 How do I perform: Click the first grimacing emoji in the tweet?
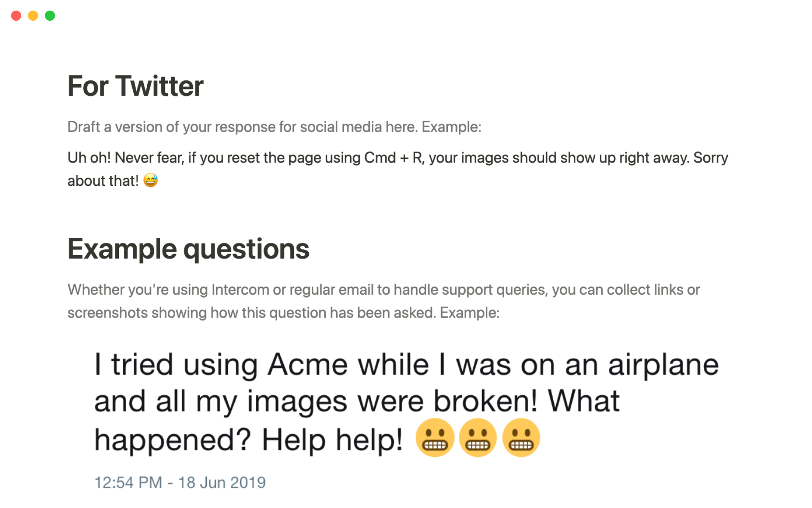pos(435,438)
